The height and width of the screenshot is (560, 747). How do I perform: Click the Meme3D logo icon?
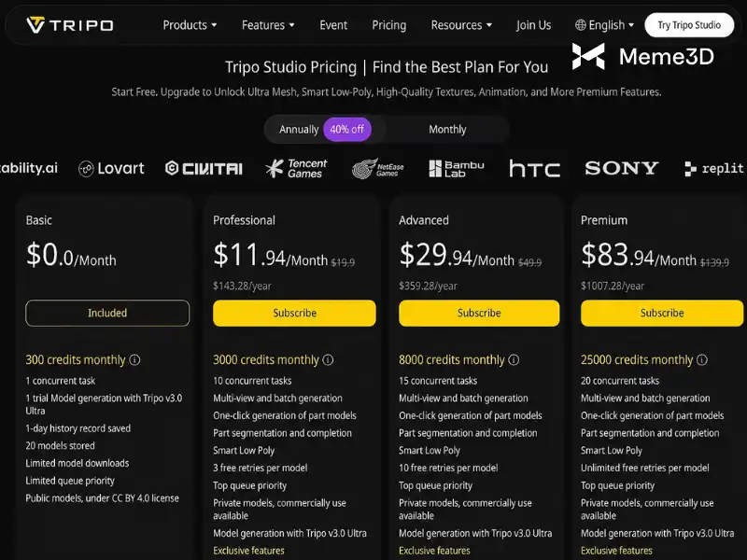coord(588,57)
